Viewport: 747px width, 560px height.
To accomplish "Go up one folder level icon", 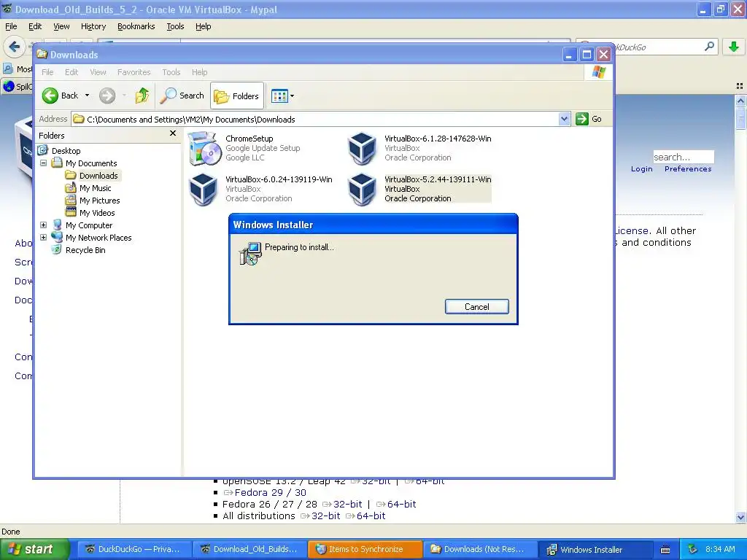I will coord(142,96).
